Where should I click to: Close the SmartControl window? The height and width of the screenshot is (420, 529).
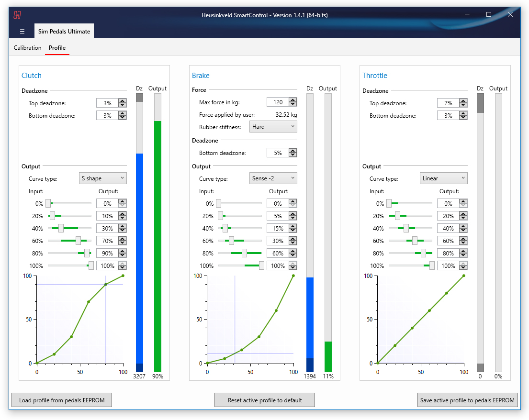pyautogui.click(x=510, y=14)
